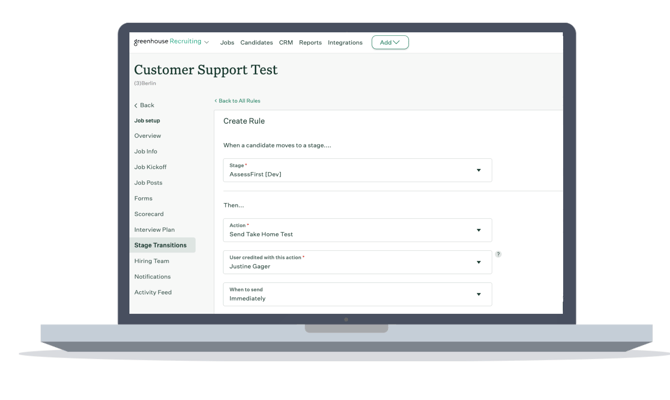Open the Jobs menu
This screenshot has height=400, width=670.
pos(227,42)
